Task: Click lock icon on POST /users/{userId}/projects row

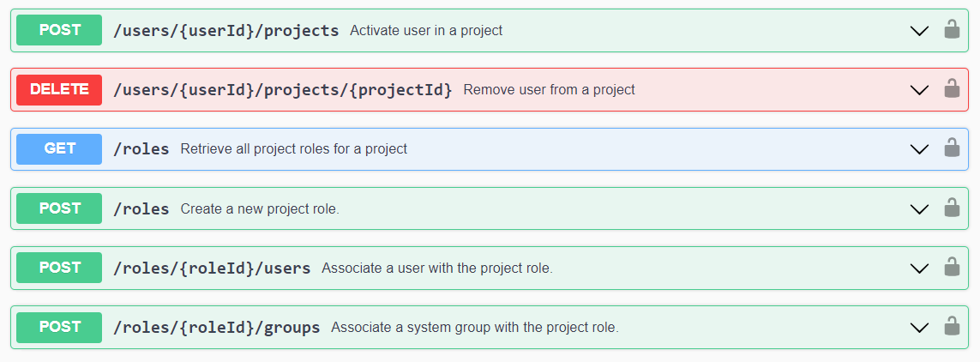Action: [x=951, y=30]
